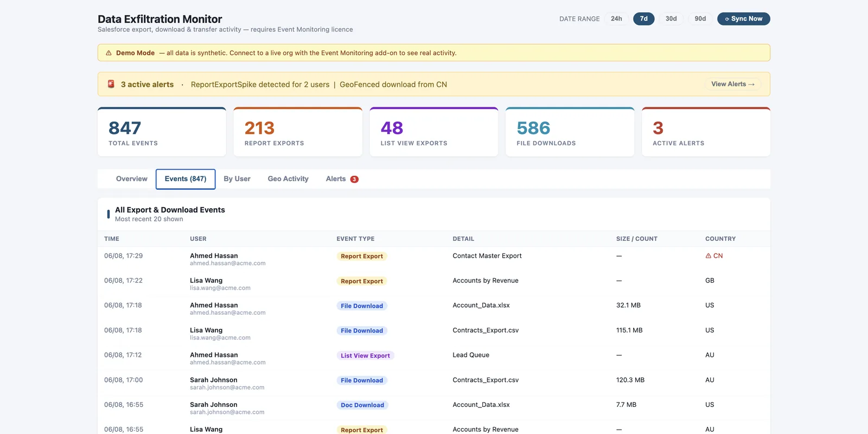The height and width of the screenshot is (434, 868).
Task: Click the 213 Report Exports card
Action: pyautogui.click(x=298, y=132)
